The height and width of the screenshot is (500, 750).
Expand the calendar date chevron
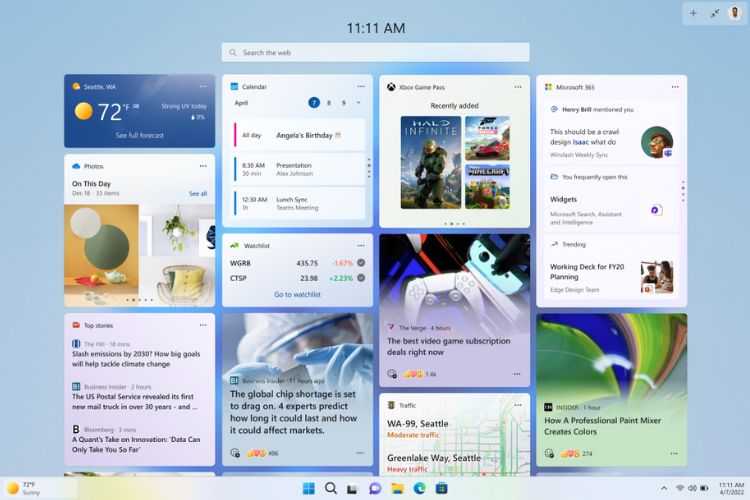click(358, 102)
